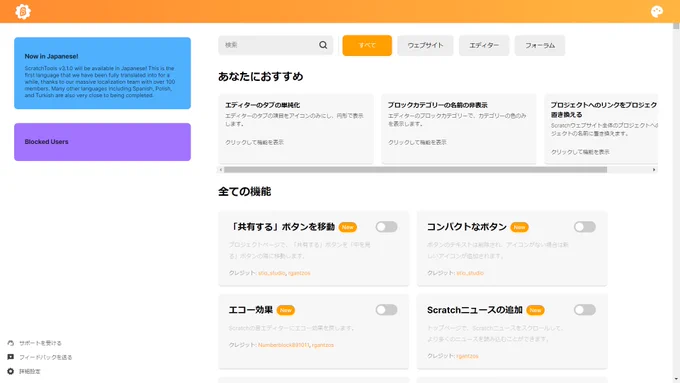This screenshot has height=383, width=680.
Task: Open stio_studio credit in 共有する card
Action: coord(272,273)
